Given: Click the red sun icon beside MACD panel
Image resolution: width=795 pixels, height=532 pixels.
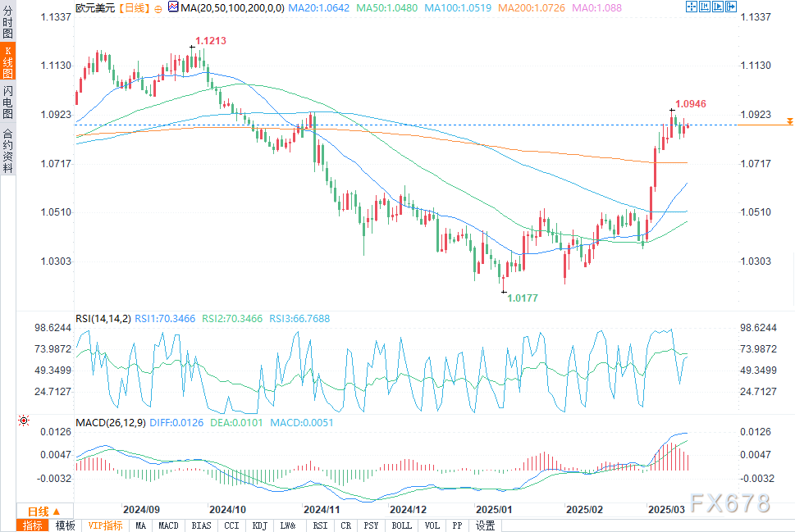Looking at the screenshot, I should (24, 421).
